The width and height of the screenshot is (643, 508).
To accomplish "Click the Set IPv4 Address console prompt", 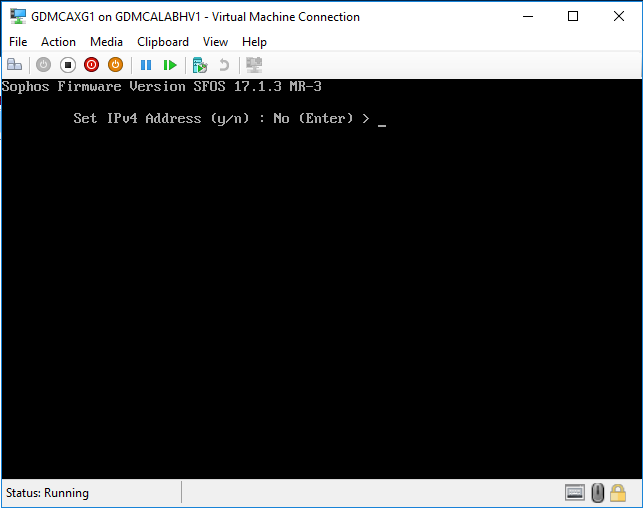I will tap(221, 118).
